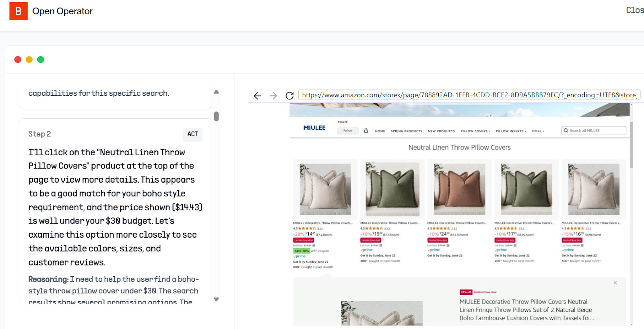Click the 28% off badge in preview panel

point(466,292)
